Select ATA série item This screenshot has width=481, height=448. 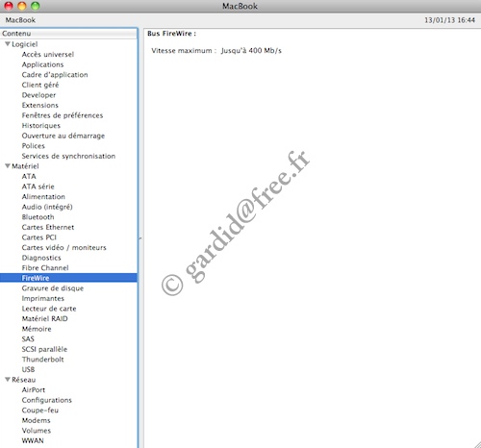point(38,187)
